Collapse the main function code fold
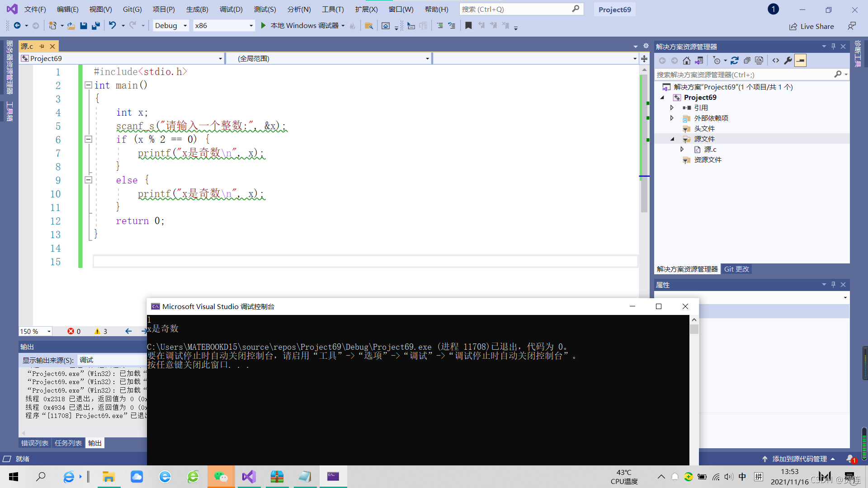 [89, 85]
